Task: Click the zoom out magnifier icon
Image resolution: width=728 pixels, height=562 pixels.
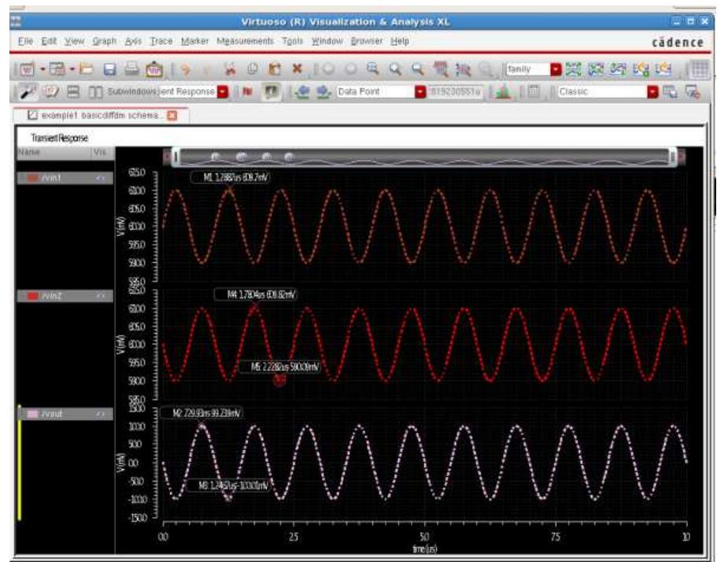Action: tap(418, 69)
